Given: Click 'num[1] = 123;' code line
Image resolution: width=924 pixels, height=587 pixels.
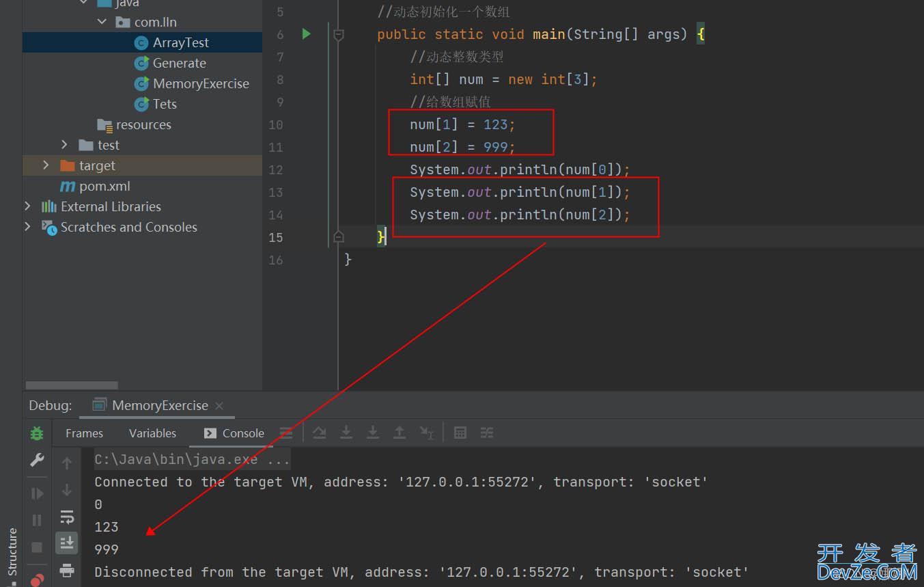Looking at the screenshot, I should (x=462, y=124).
